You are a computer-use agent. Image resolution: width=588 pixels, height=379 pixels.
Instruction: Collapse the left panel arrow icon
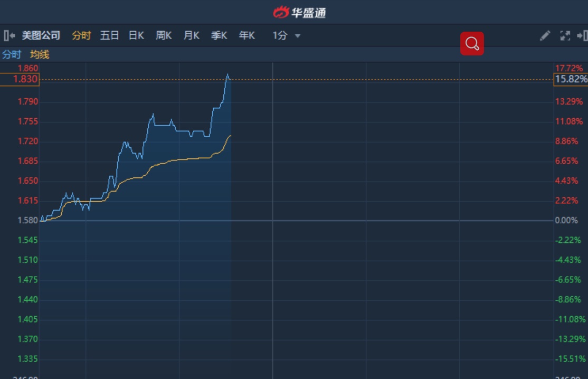point(9,35)
